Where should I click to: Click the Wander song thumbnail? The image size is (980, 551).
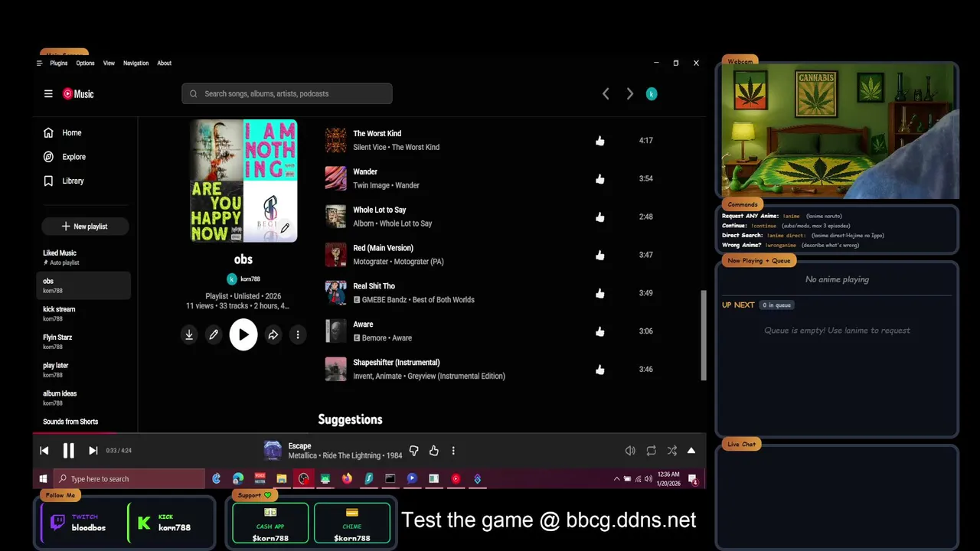click(335, 178)
